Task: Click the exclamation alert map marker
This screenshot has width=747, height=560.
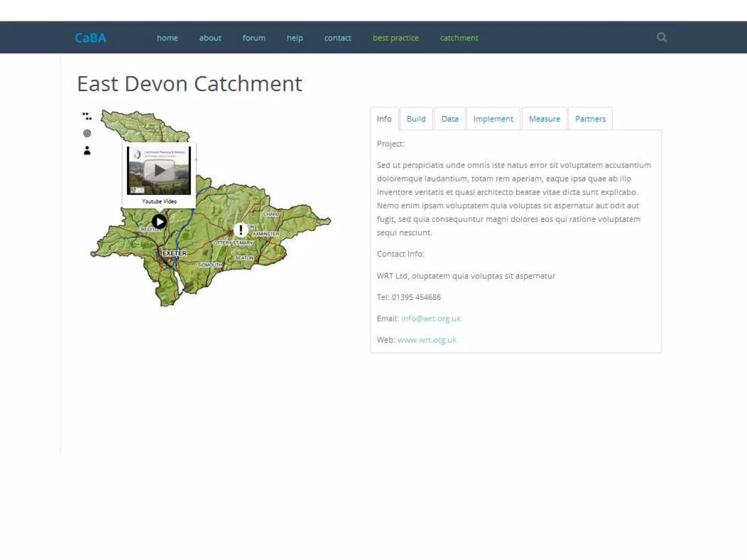Action: [241, 230]
